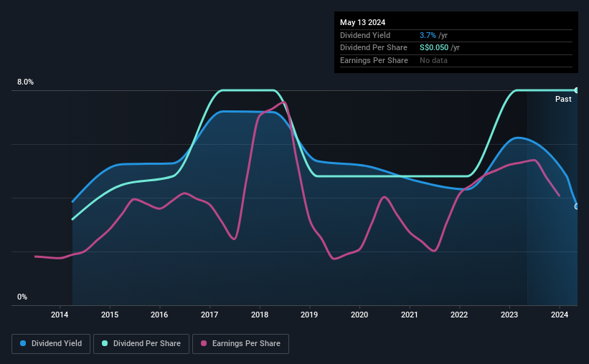Toggle the Dividend Per Share legend button
Screen dimensions: 589x364
coord(141,344)
